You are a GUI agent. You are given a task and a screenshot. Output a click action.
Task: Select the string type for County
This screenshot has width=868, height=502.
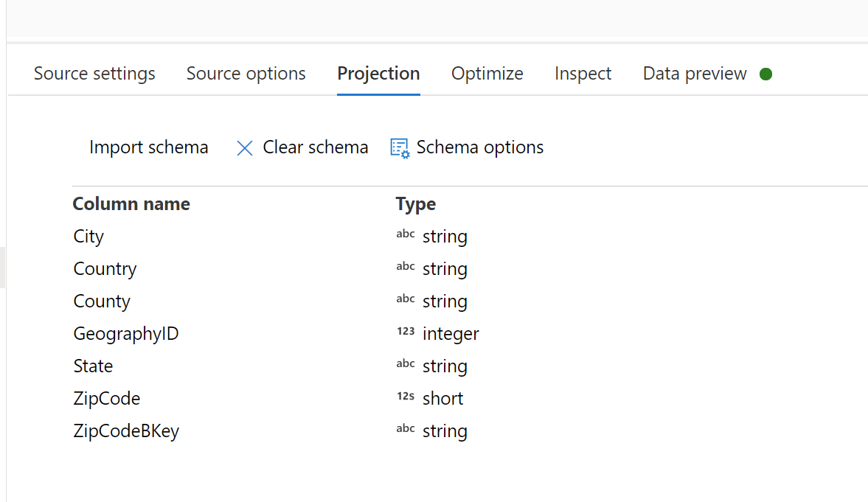pyautogui.click(x=445, y=301)
